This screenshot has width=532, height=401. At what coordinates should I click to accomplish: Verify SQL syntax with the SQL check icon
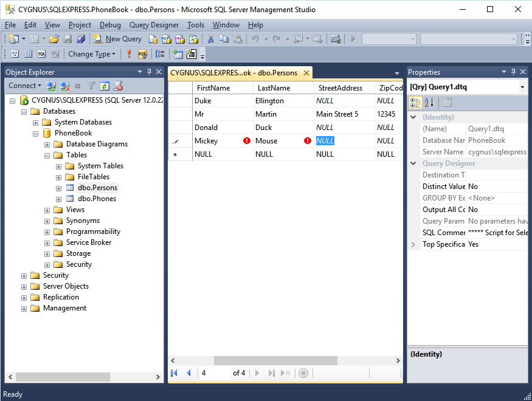coord(142,54)
